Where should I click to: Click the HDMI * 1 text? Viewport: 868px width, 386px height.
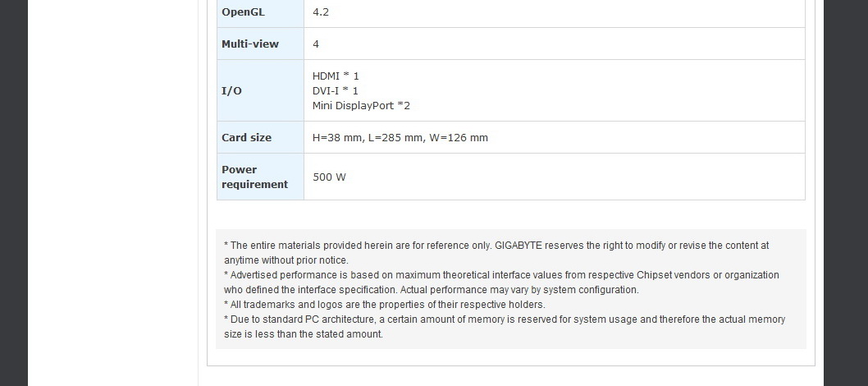click(x=336, y=76)
